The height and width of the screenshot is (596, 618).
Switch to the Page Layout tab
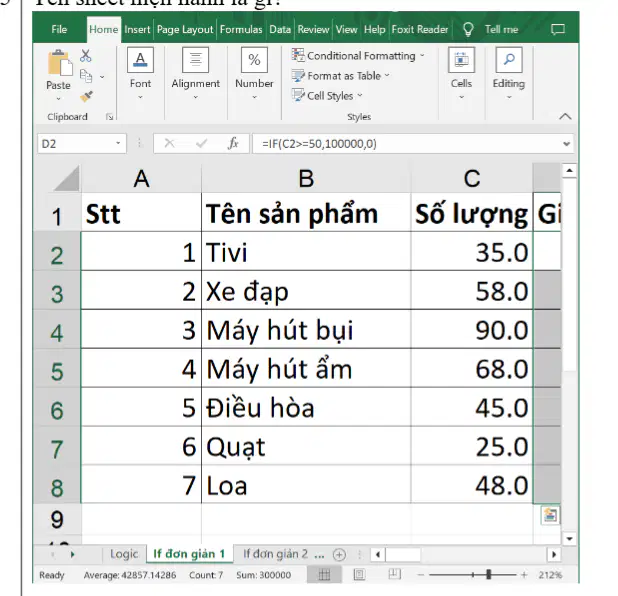tap(185, 30)
